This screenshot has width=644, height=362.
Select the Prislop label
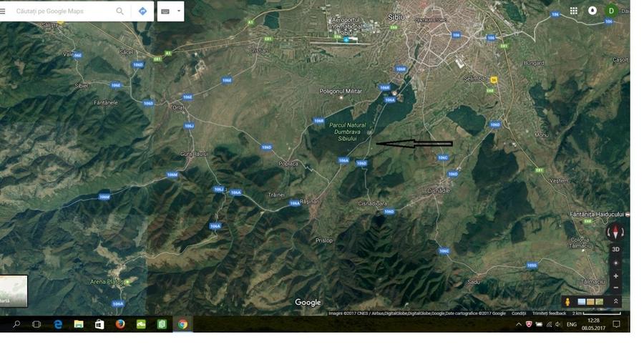[x=324, y=240]
